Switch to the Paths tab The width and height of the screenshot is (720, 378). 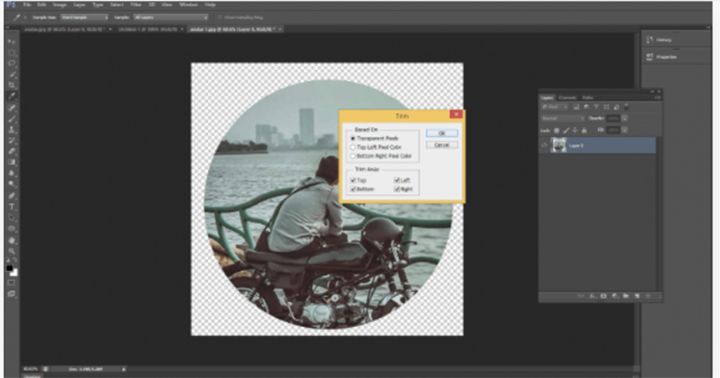tap(588, 98)
